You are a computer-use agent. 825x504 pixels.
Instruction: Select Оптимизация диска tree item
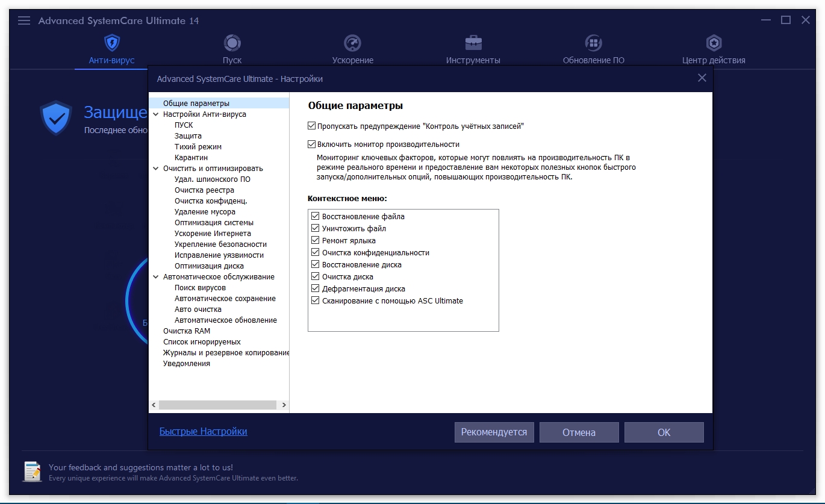coord(209,266)
